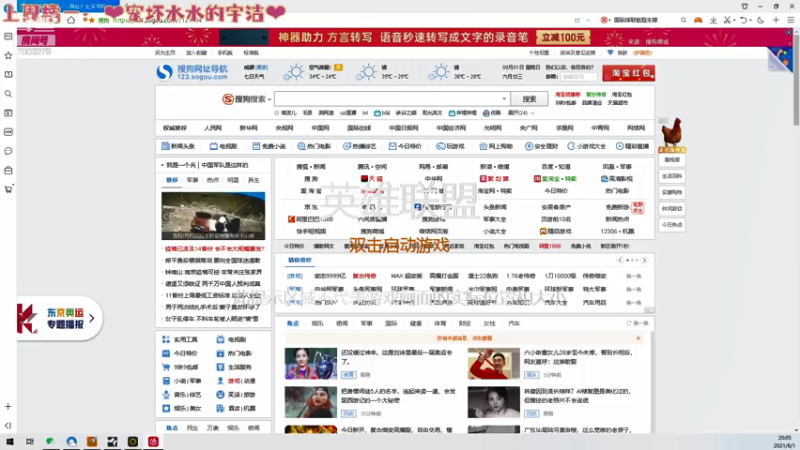This screenshot has width=800, height=450.
Task: Click the 天猫 Tmall site link
Action: point(372,179)
